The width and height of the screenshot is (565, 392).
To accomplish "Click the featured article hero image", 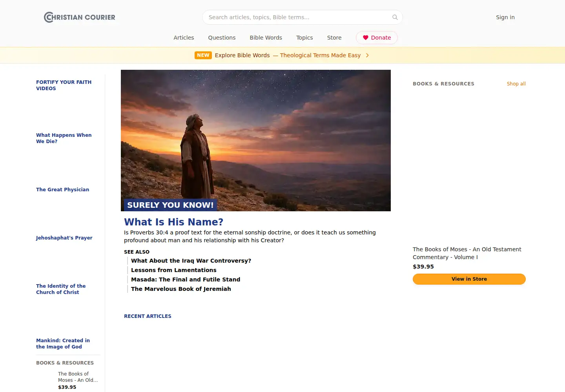I will [256, 140].
